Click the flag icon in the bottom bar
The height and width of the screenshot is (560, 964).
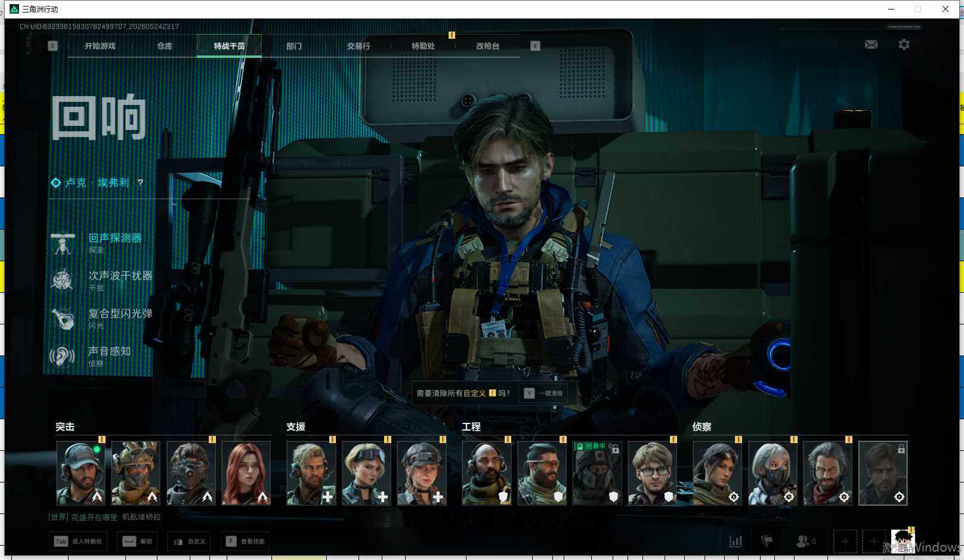pyautogui.click(x=767, y=542)
